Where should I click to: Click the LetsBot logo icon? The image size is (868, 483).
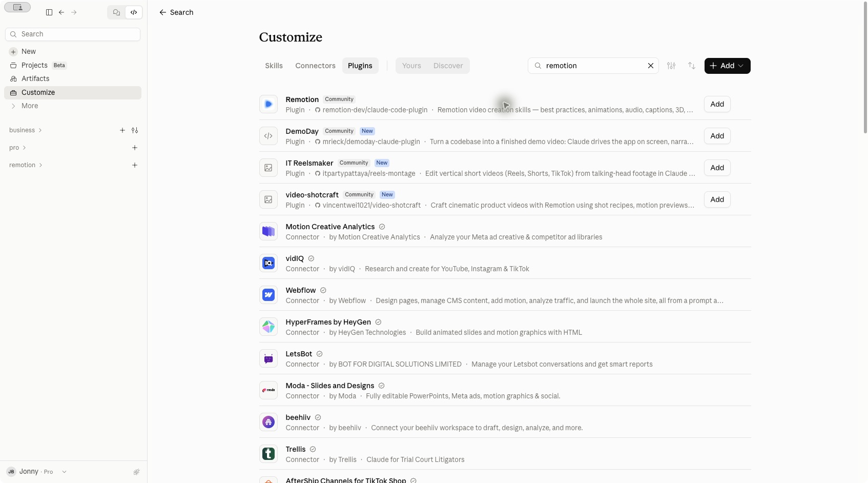(x=268, y=358)
